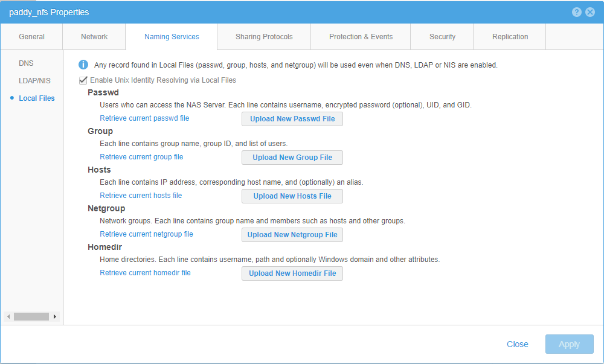The width and height of the screenshot is (604, 364).
Task: Go to the General tab
Action: (31, 36)
